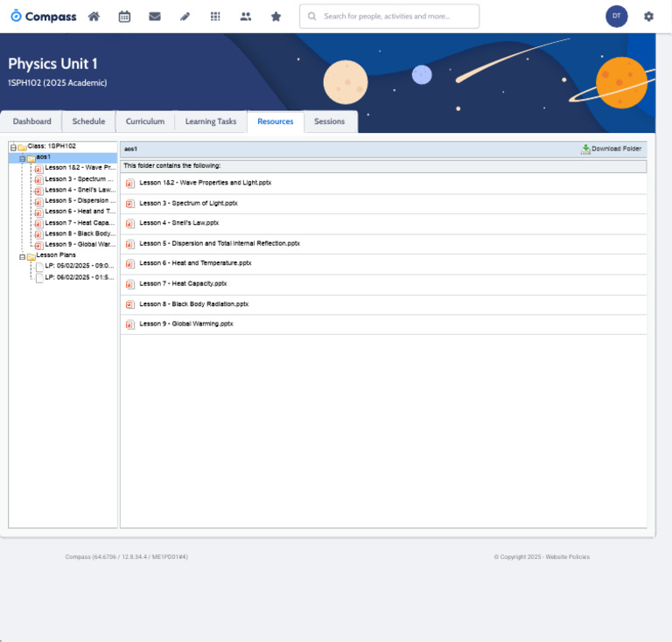The height and width of the screenshot is (642, 672).
Task: Open Lesson 5 - Dispersion and Total Internal Reflection.pptx
Action: 220,243
